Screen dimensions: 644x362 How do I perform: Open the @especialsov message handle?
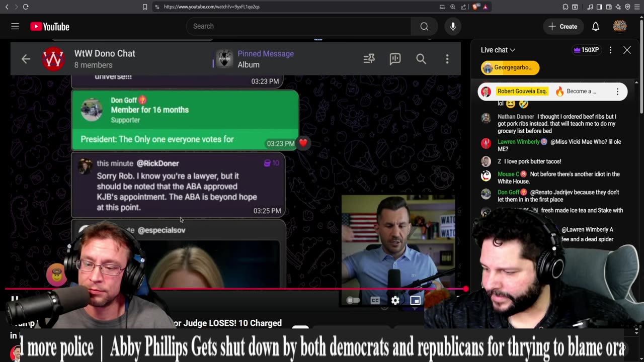162,230
